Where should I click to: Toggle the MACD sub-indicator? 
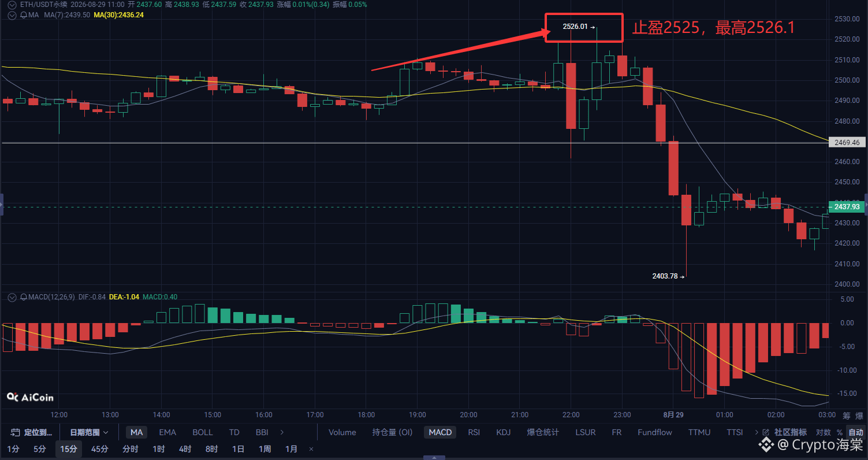pos(441,432)
